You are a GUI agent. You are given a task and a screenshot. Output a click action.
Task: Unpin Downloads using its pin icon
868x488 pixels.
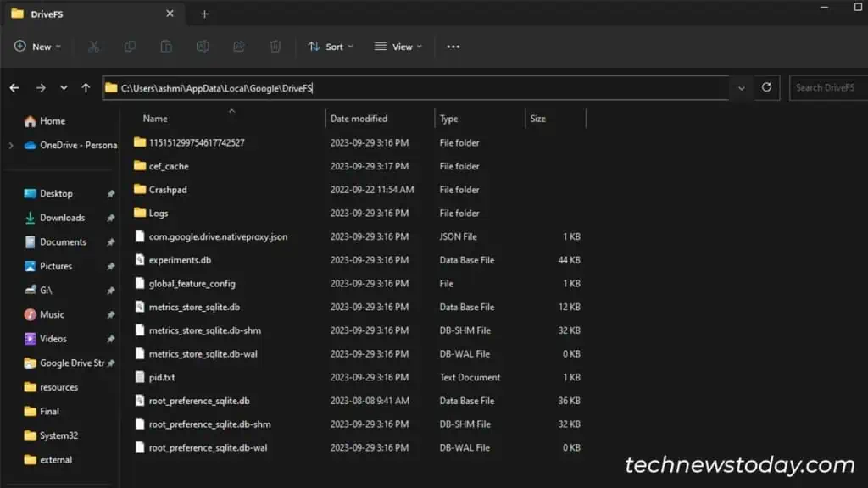[111, 218]
